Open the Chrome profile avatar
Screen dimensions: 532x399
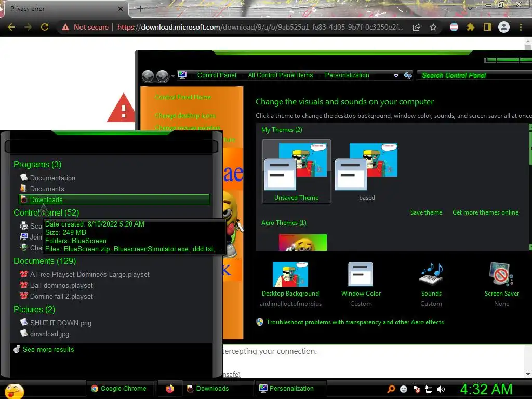click(504, 27)
